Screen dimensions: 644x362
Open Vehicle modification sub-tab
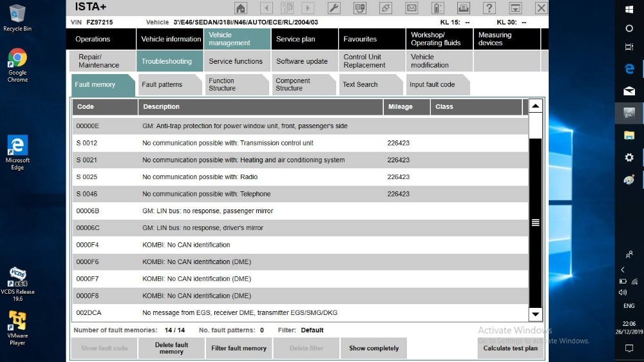(439, 61)
